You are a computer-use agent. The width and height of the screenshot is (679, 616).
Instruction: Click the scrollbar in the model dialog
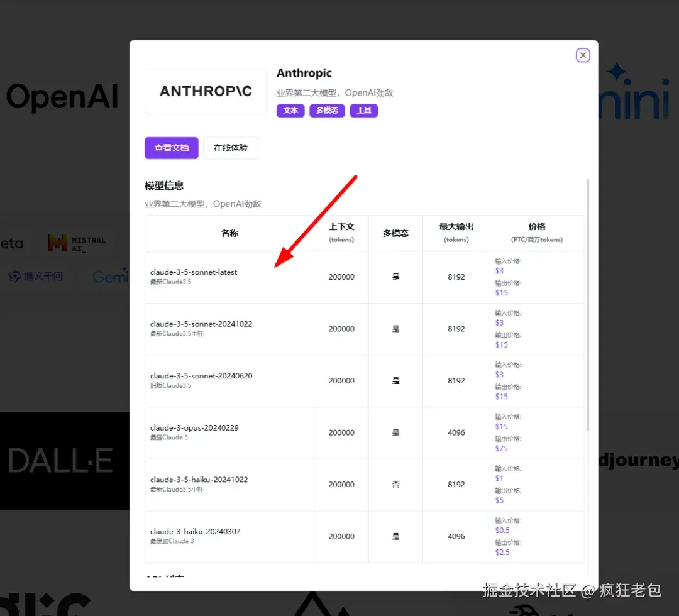click(x=588, y=305)
